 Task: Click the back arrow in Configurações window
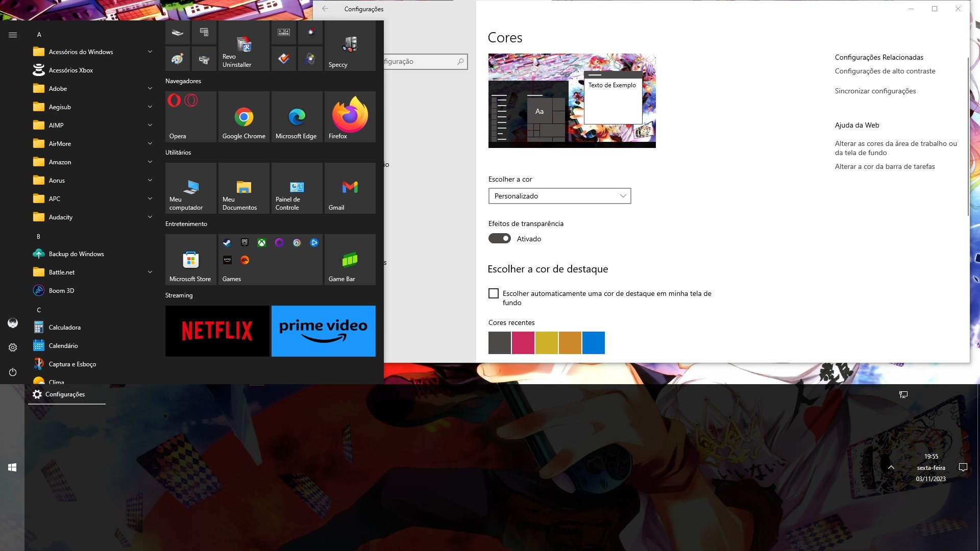point(325,9)
